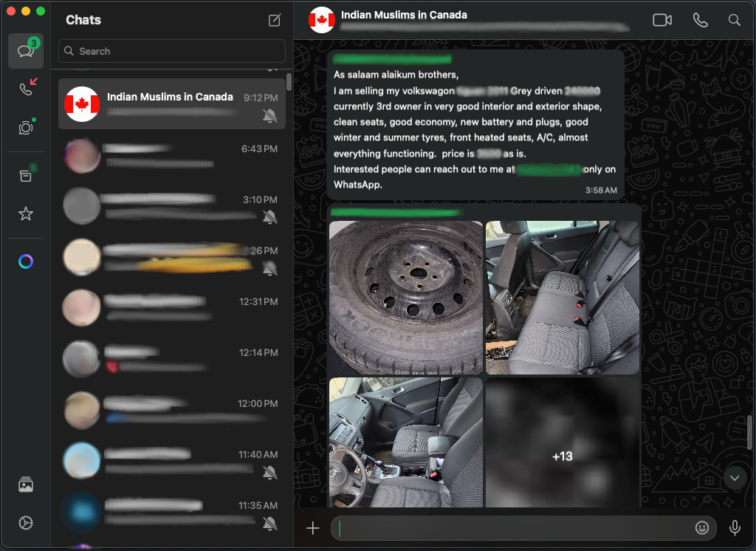Start a video call in group
The image size is (756, 551).
tap(662, 20)
